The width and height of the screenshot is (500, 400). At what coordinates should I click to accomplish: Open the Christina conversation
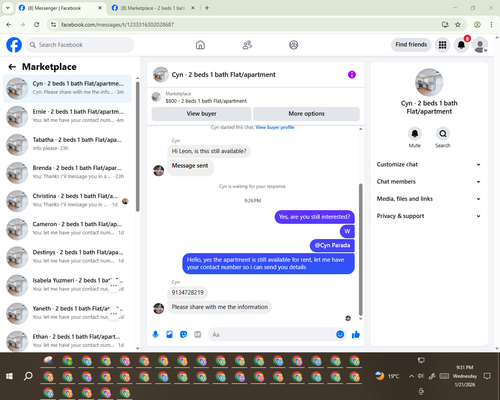(67, 201)
